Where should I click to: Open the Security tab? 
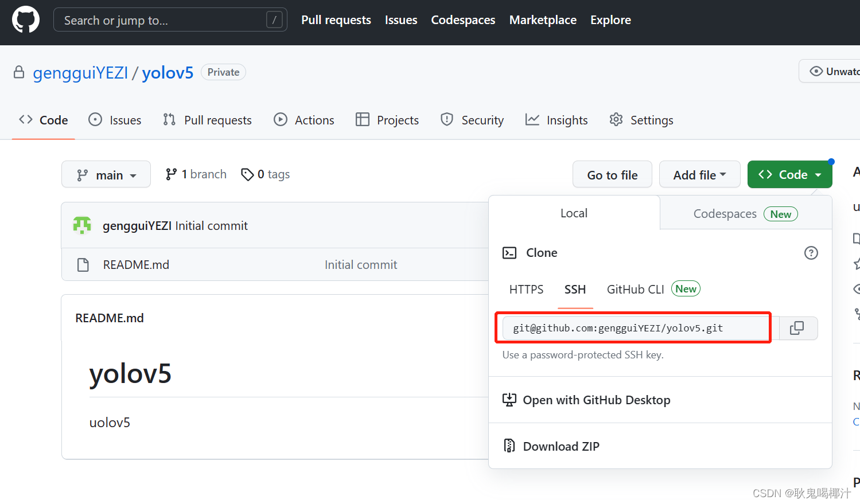coord(472,120)
